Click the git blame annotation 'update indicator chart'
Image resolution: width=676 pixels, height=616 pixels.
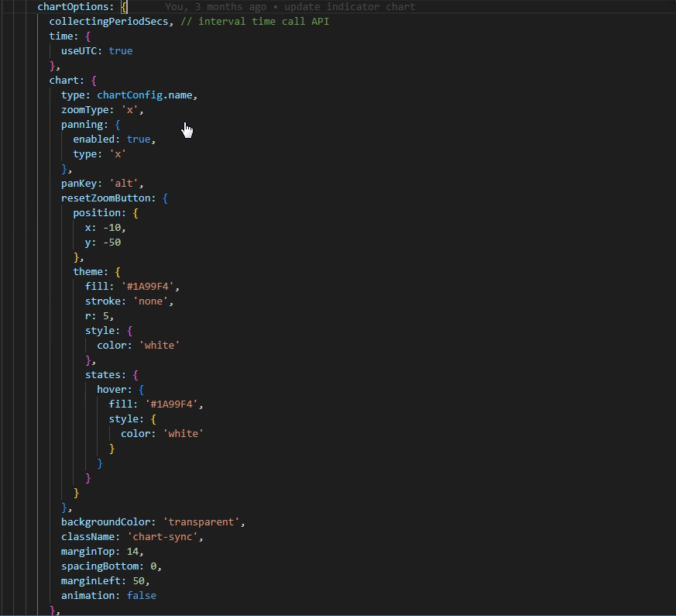(350, 7)
